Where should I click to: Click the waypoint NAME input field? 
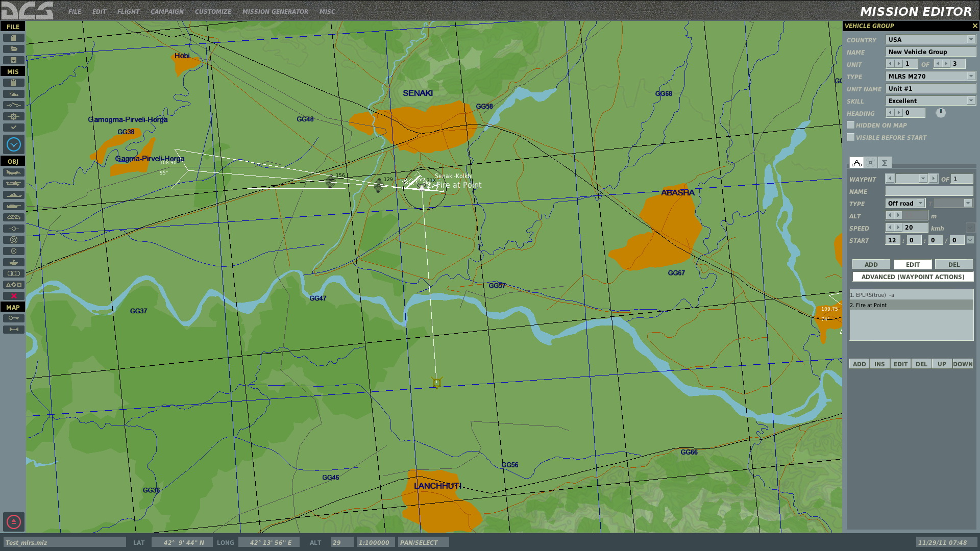tap(929, 191)
